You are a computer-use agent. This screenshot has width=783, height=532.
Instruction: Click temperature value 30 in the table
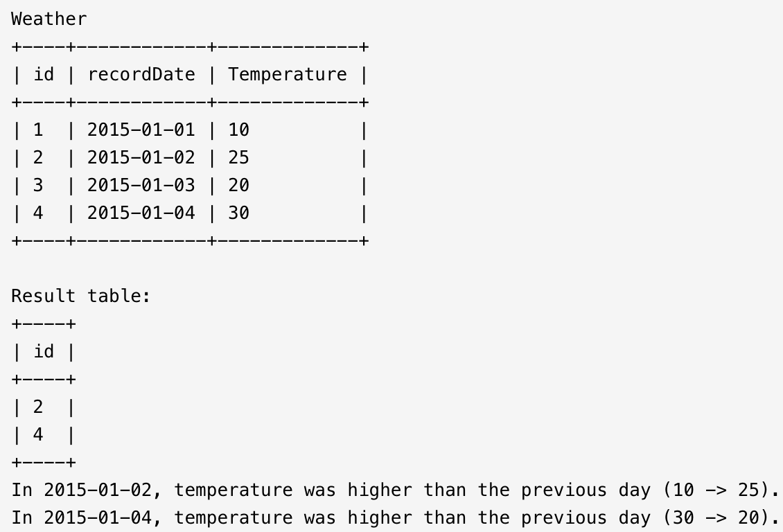point(238,213)
